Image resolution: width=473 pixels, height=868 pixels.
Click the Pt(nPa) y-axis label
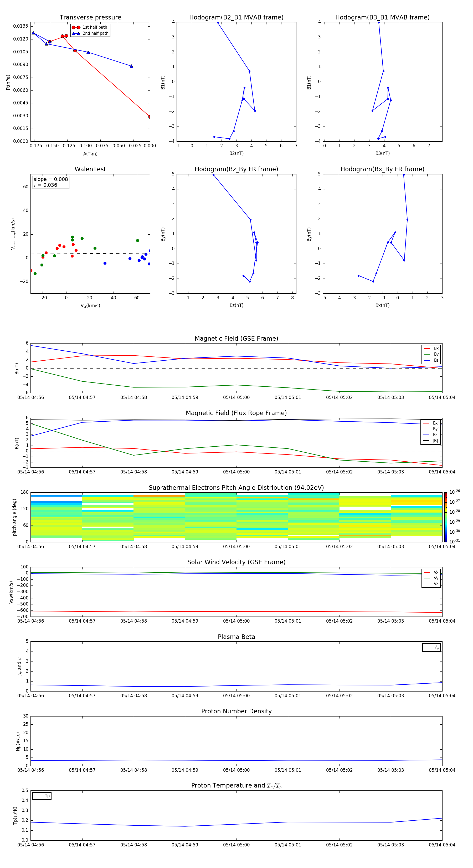[8, 82]
